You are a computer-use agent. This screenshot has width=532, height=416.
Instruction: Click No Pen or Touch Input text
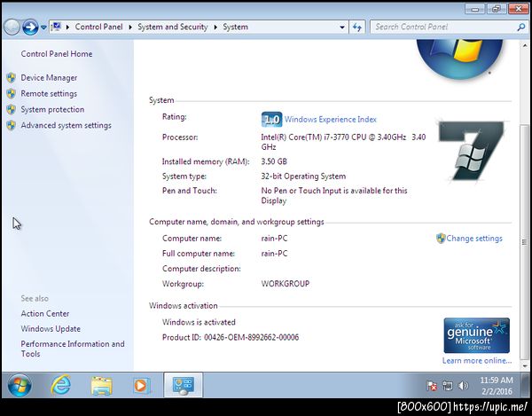click(x=334, y=196)
